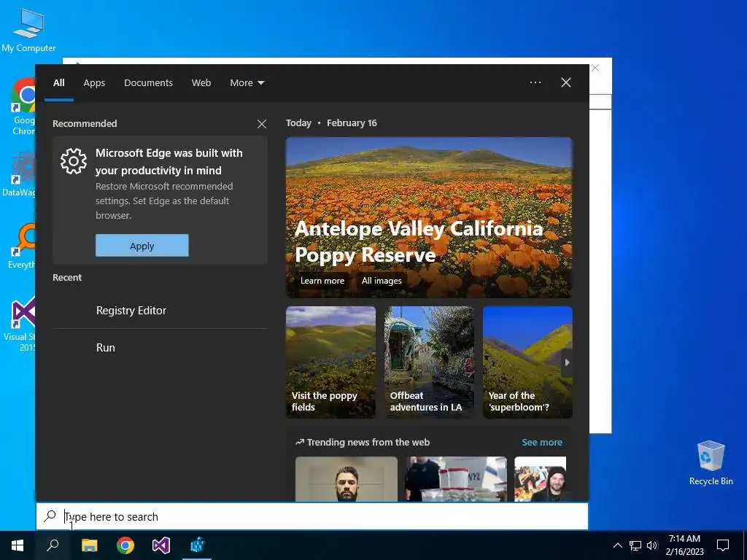Click See more trending news
747x560 pixels.
tap(542, 443)
